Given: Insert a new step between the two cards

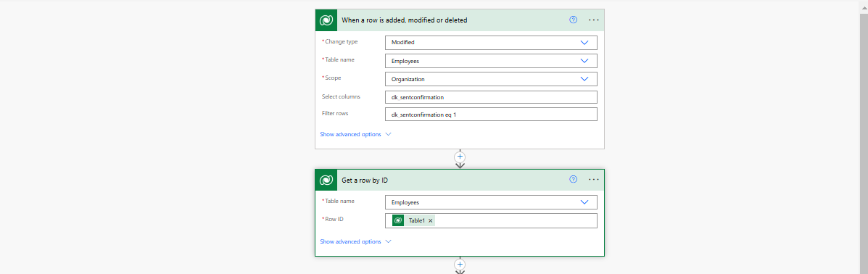Looking at the screenshot, I should pyautogui.click(x=460, y=157).
